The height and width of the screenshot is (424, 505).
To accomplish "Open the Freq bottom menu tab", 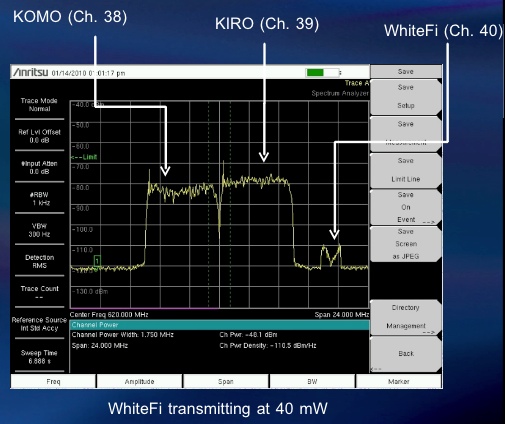I will pos(53,381).
